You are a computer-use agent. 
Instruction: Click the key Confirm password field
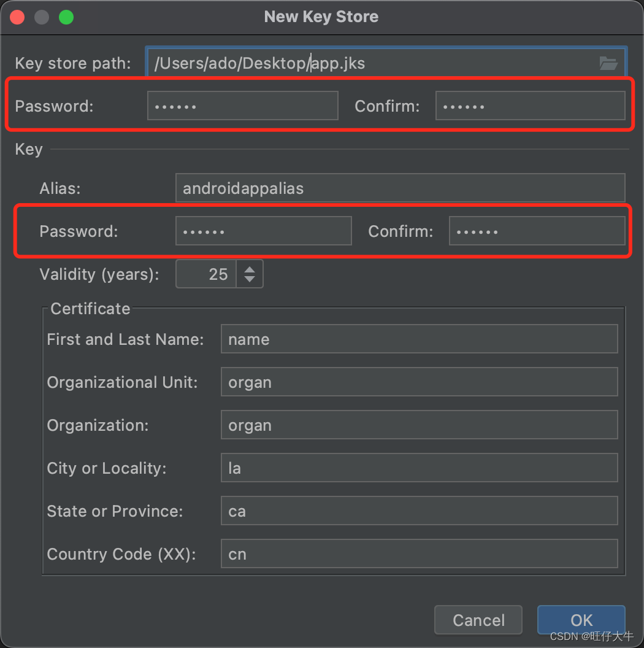tap(537, 231)
